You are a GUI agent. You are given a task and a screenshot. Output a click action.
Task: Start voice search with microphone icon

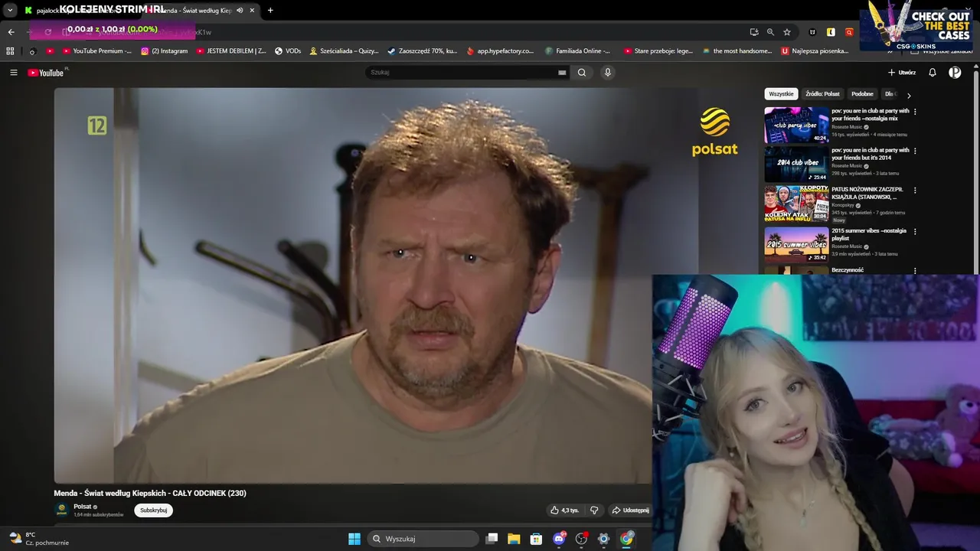point(608,73)
